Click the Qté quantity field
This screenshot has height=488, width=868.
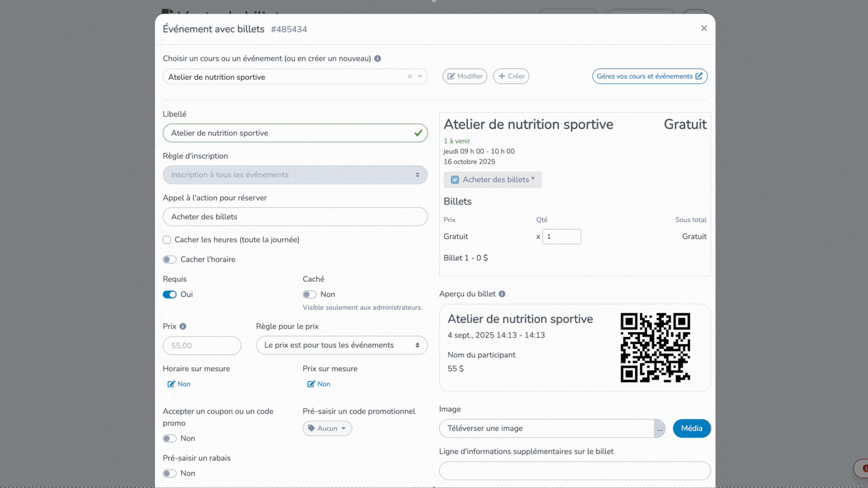click(561, 237)
